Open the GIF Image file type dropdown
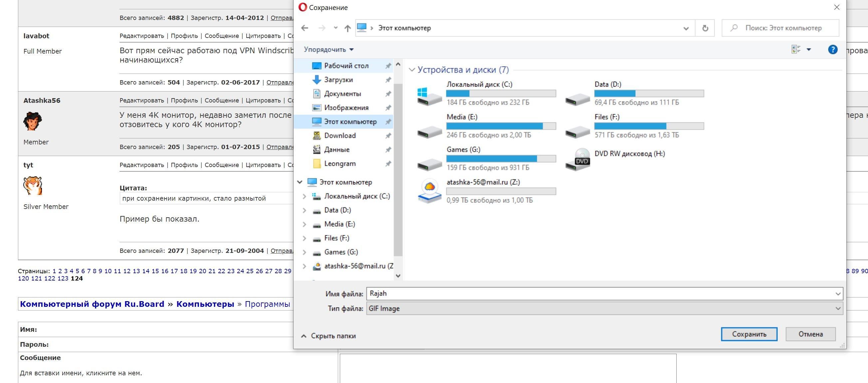 (838, 308)
